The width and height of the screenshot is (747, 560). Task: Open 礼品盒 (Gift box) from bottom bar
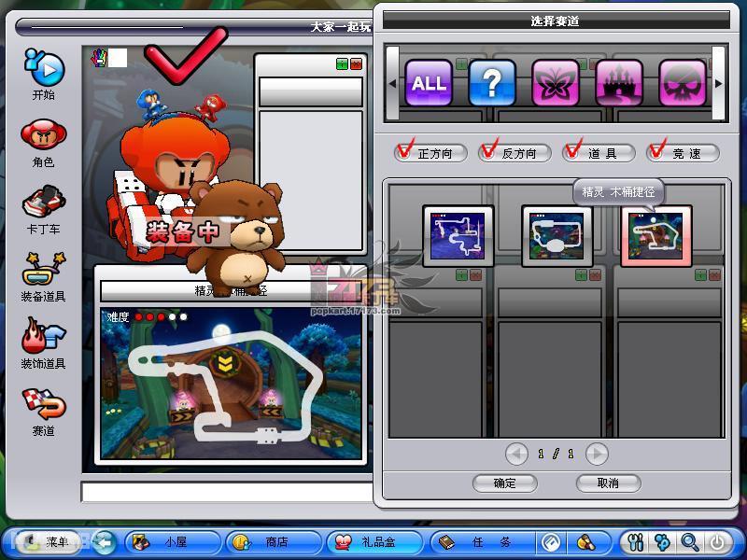(374, 542)
